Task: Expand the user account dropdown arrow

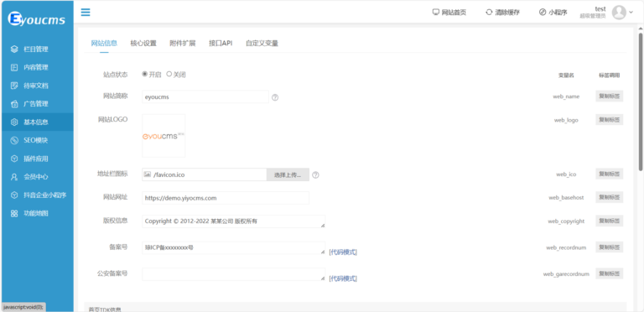Action: coord(631,13)
